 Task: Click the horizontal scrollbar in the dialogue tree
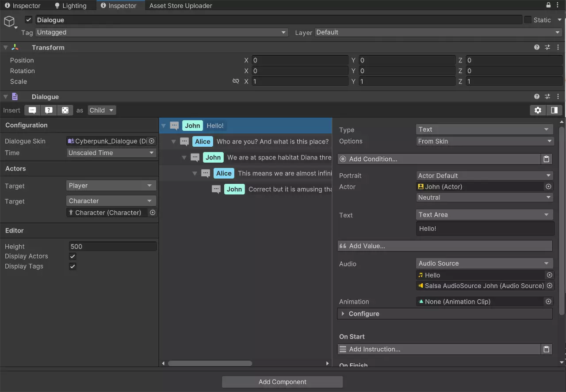pyautogui.click(x=210, y=363)
